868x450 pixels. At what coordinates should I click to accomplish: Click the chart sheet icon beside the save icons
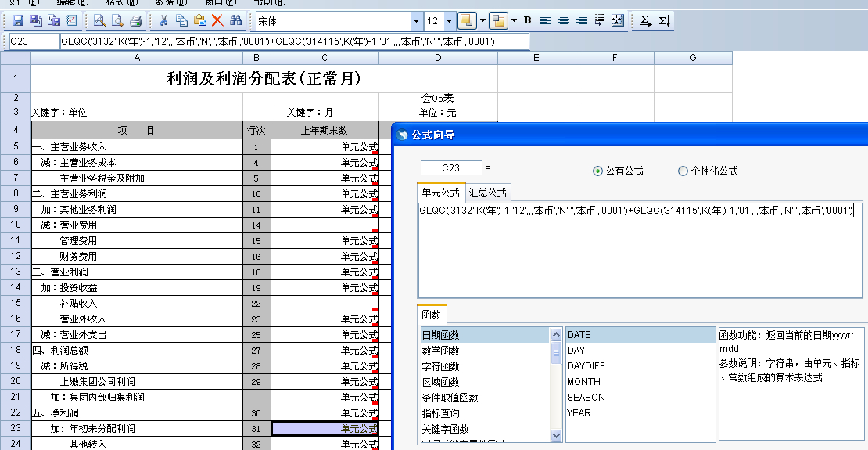pos(71,21)
